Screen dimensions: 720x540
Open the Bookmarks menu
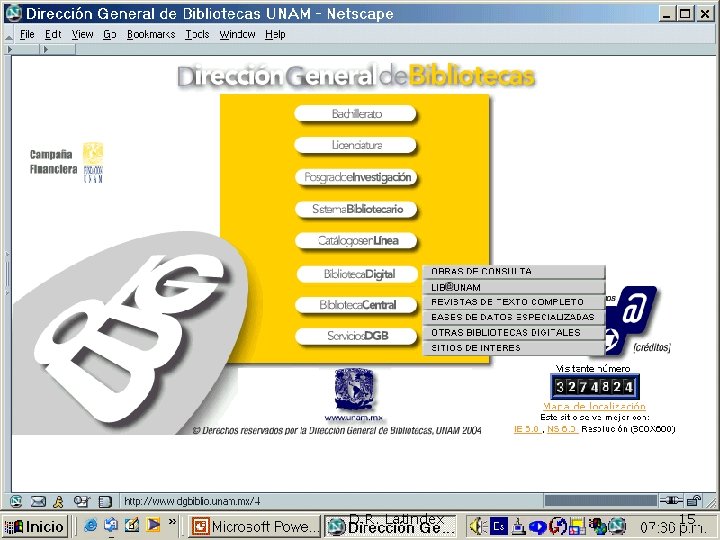(151, 34)
